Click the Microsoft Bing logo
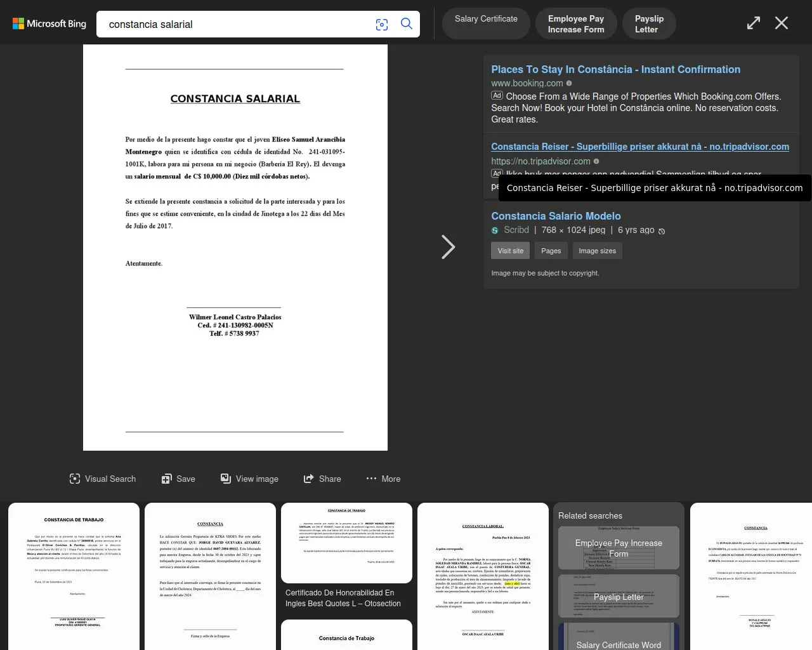This screenshot has height=650, width=812. [x=49, y=24]
